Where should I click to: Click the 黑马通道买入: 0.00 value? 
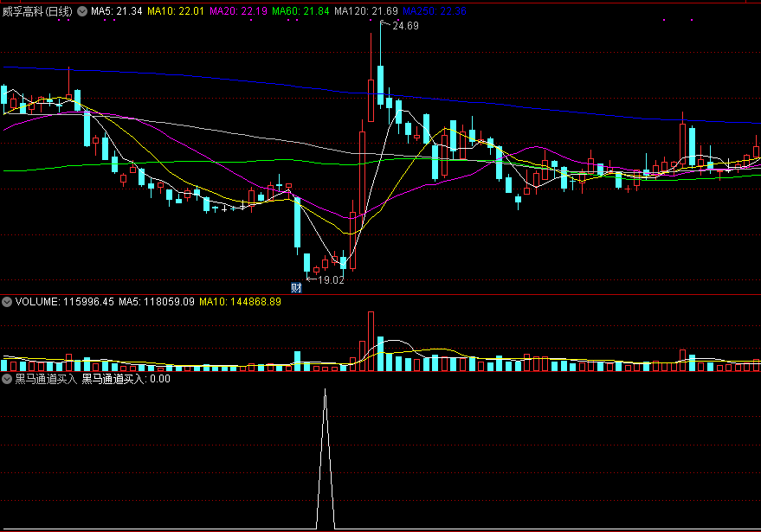[126, 379]
